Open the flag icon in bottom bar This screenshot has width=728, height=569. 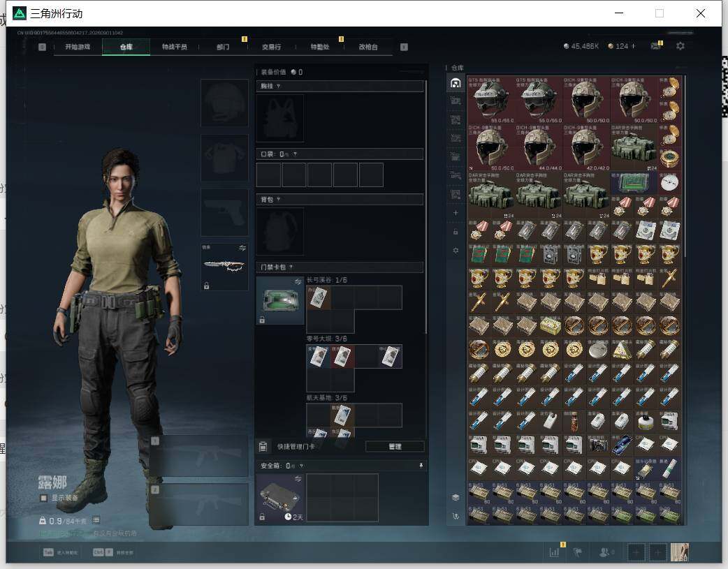(578, 552)
